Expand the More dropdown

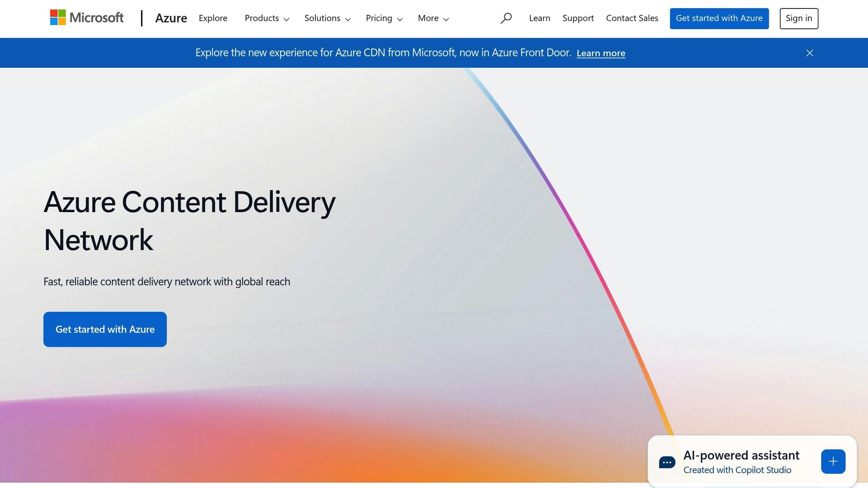(x=433, y=18)
